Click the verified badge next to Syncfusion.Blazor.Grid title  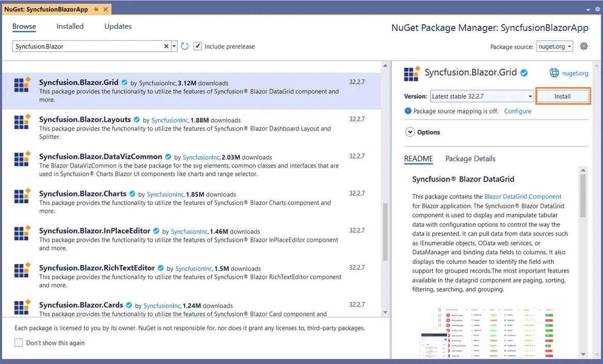click(524, 73)
